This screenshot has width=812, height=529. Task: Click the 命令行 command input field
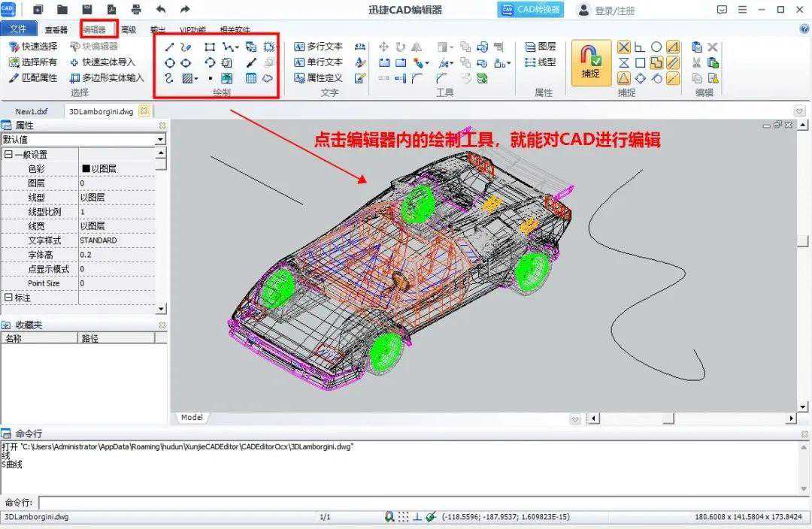coord(421,503)
